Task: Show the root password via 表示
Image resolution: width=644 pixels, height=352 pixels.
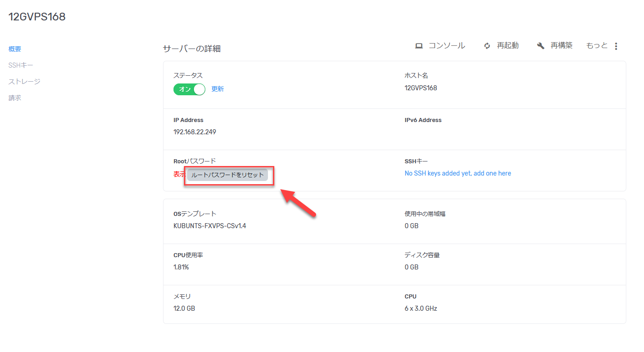Action: tap(178, 173)
